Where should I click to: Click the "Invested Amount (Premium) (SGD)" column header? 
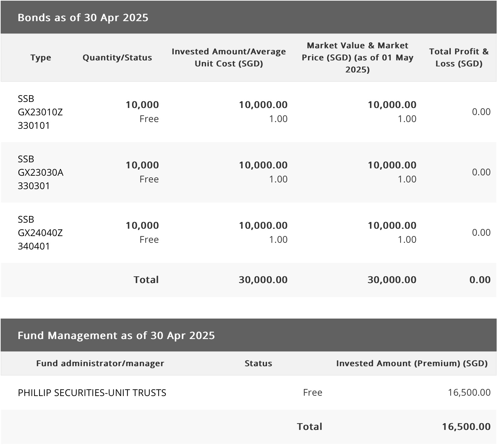(412, 363)
